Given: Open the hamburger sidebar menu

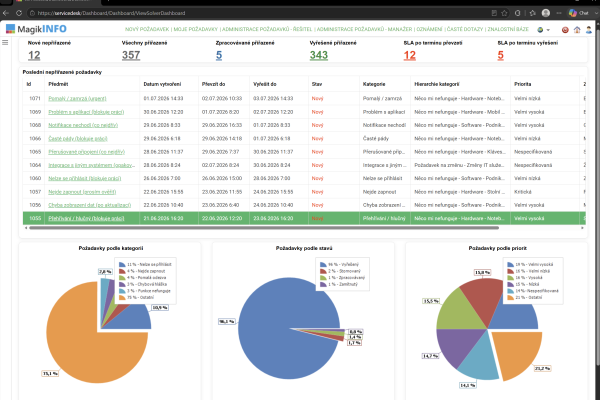Looking at the screenshot, I should 5,42.
